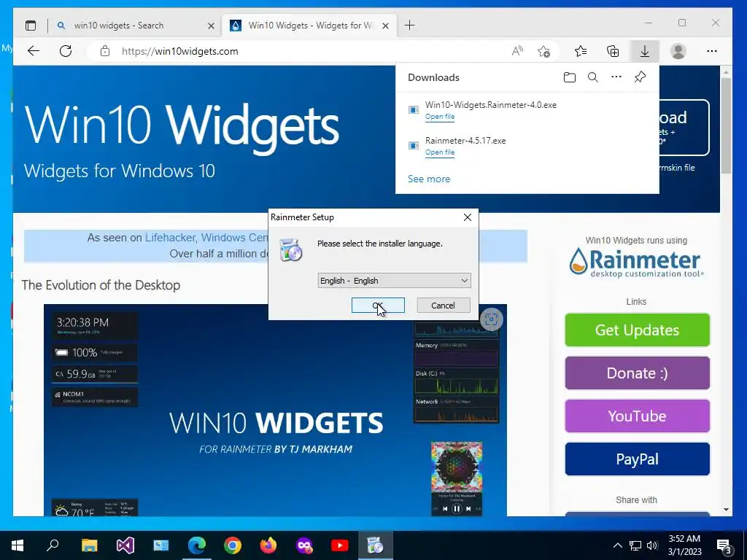Toggle the Downloads toolbar icon
This screenshot has width=747, height=560.
[x=645, y=51]
